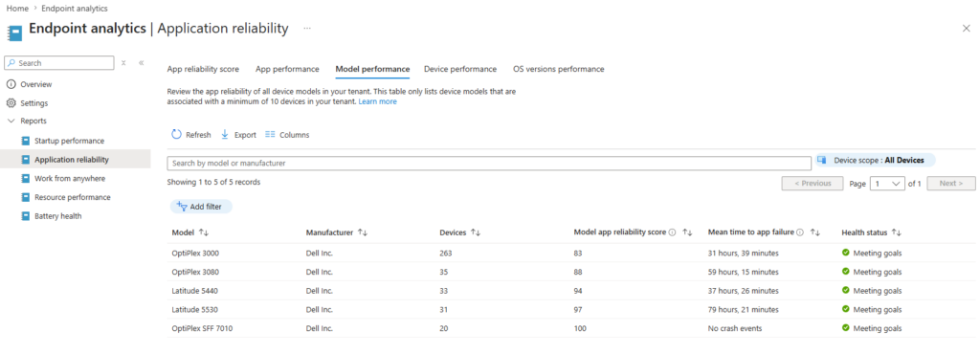The width and height of the screenshot is (980, 354).
Task: Click the OptiPlex SFF 7010 model cell
Action: pos(203,328)
